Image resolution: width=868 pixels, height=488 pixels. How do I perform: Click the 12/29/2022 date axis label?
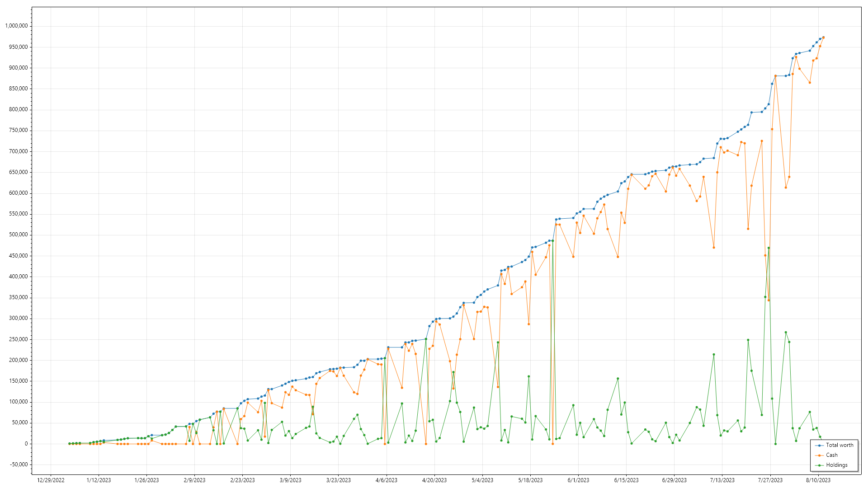tap(51, 480)
